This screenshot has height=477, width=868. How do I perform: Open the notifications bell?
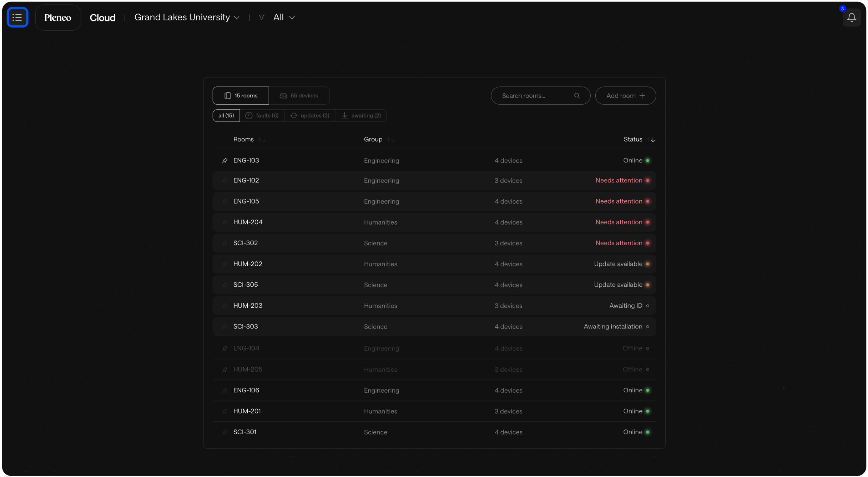coord(852,17)
